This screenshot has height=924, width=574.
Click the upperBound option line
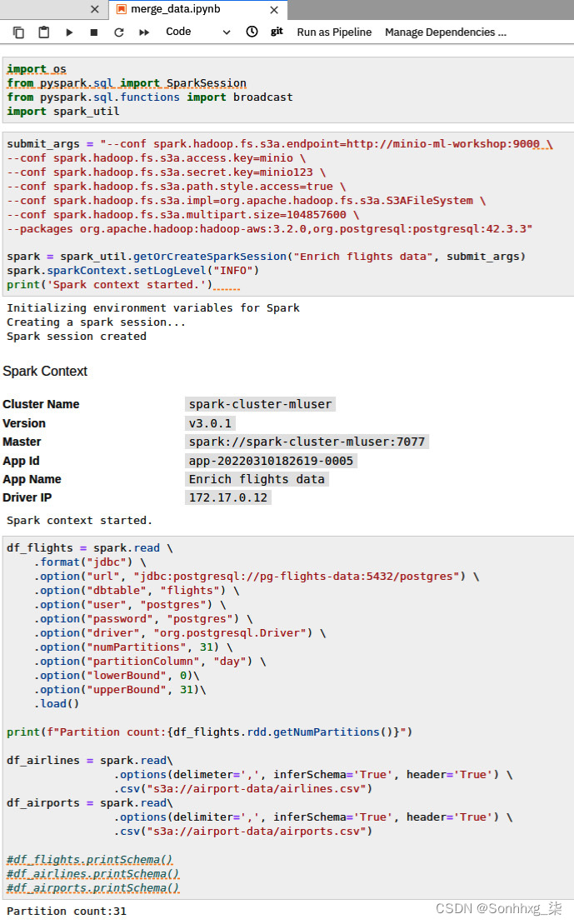pyautogui.click(x=120, y=690)
